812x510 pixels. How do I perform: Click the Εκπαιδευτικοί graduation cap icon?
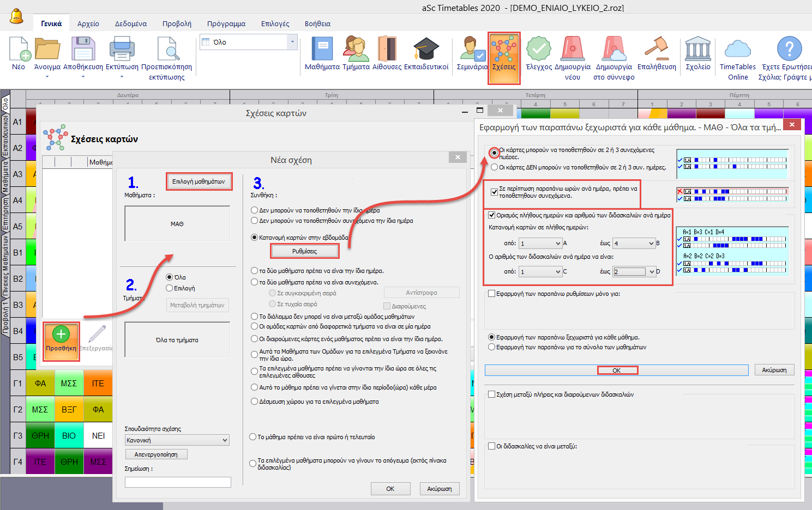point(426,50)
